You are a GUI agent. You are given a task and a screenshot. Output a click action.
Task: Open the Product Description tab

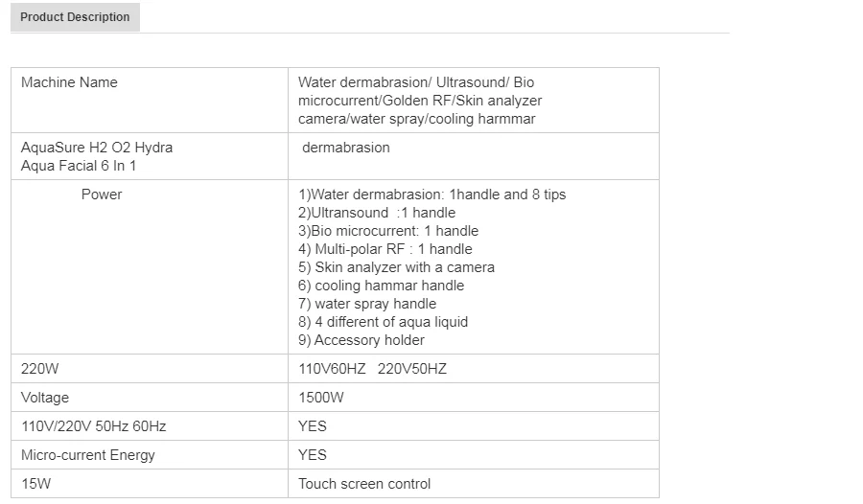[75, 17]
